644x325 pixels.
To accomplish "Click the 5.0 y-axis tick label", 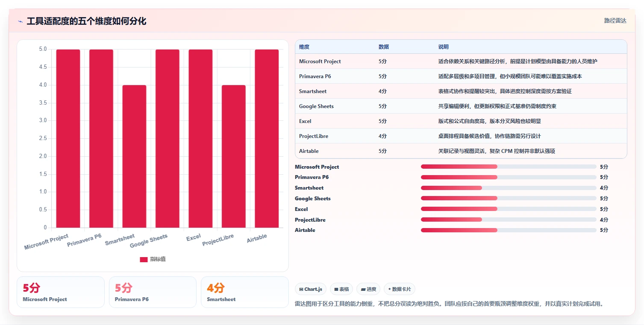I will tap(43, 49).
